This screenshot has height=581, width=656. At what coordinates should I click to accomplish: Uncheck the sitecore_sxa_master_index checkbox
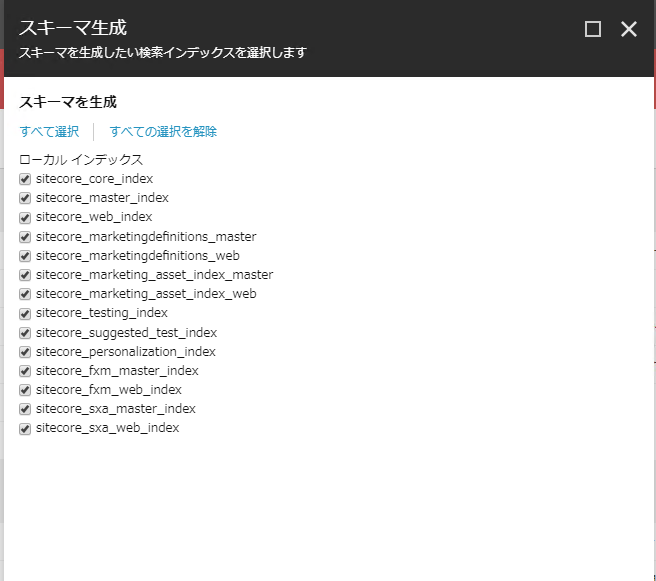pyautogui.click(x=26, y=409)
